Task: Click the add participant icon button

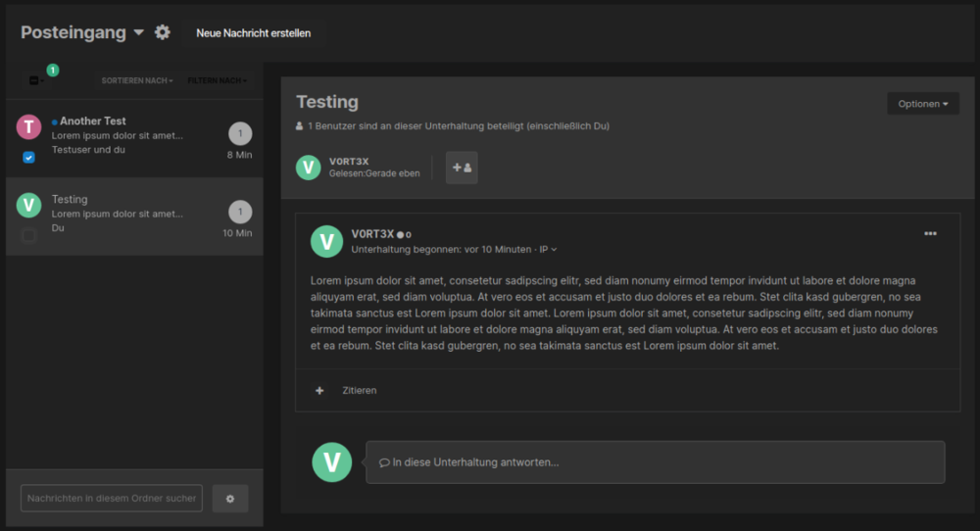Action: tap(462, 168)
